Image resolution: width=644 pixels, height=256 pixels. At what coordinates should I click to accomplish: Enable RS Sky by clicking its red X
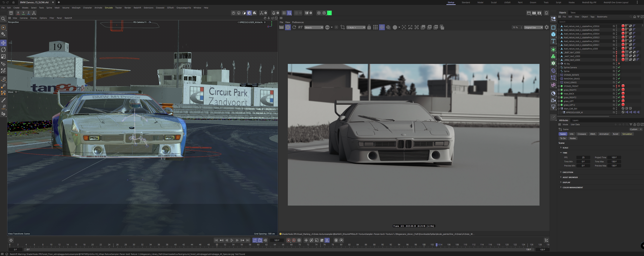point(619,64)
